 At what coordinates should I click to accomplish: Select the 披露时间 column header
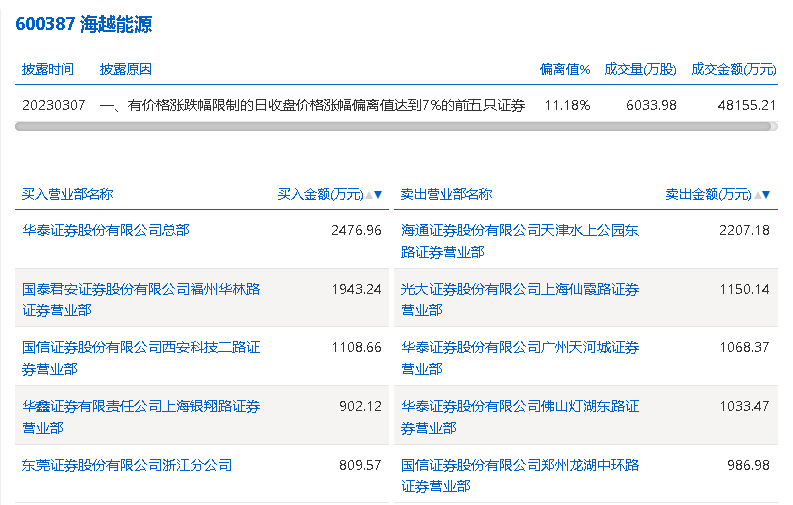point(48,69)
